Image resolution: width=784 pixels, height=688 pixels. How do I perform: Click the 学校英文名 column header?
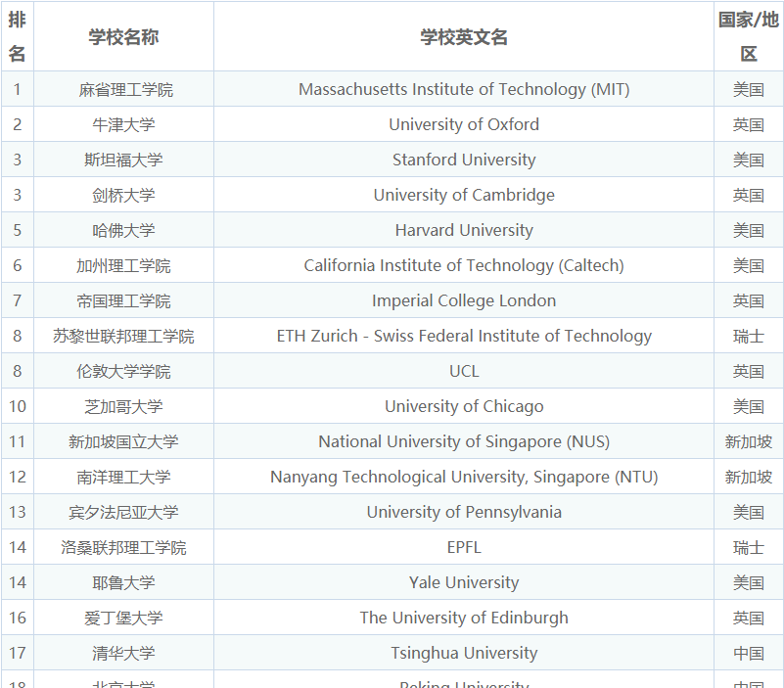pos(464,36)
